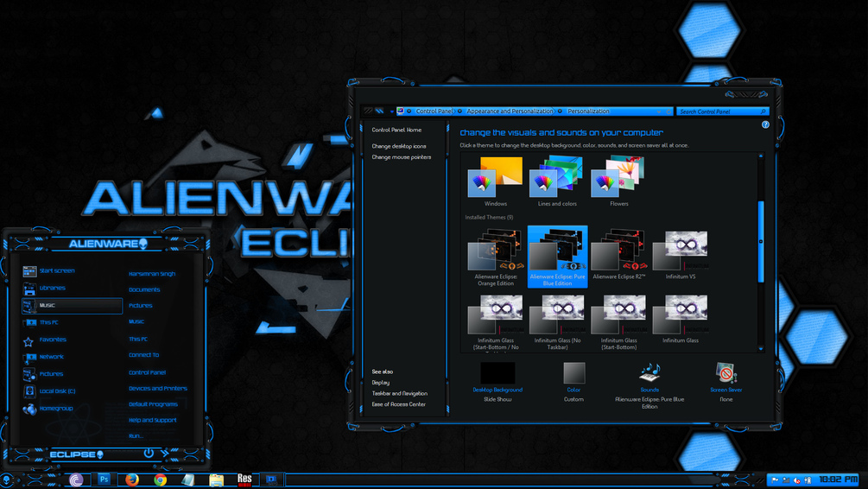Expand shutdown options arrow
Image resolution: width=868 pixels, height=489 pixels.
click(164, 453)
